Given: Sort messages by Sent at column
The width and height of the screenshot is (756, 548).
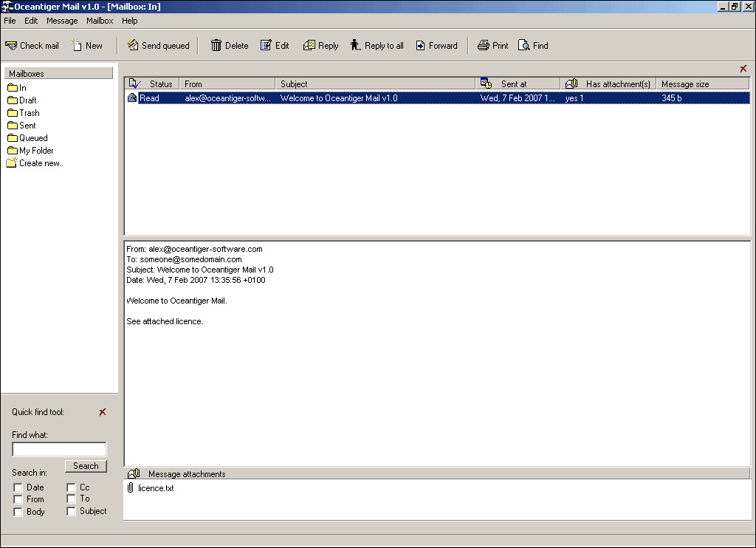Looking at the screenshot, I should click(x=518, y=84).
